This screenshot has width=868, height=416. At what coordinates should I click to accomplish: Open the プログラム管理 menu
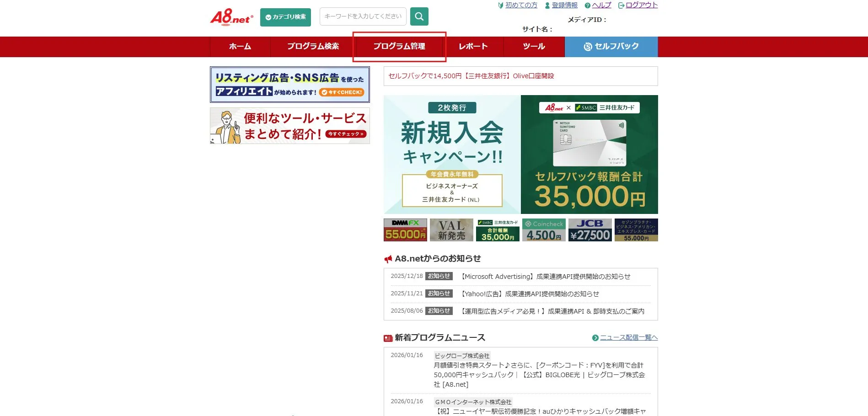pyautogui.click(x=399, y=47)
